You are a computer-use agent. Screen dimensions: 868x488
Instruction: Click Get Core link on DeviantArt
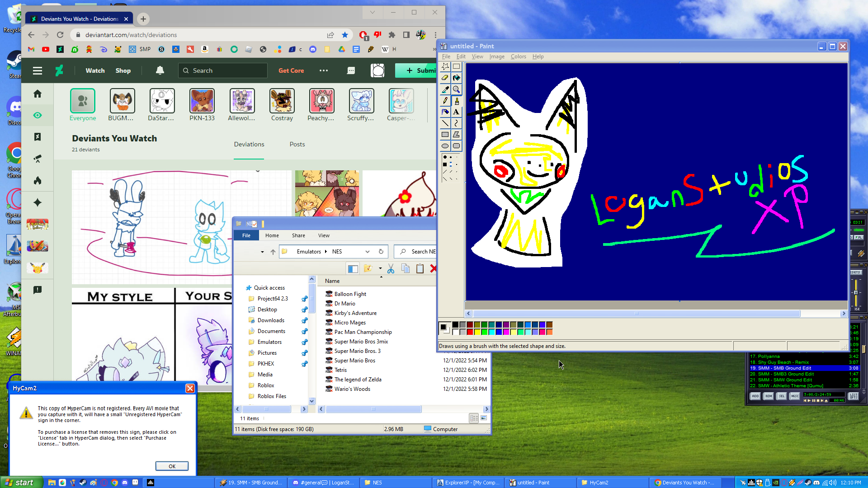click(291, 70)
